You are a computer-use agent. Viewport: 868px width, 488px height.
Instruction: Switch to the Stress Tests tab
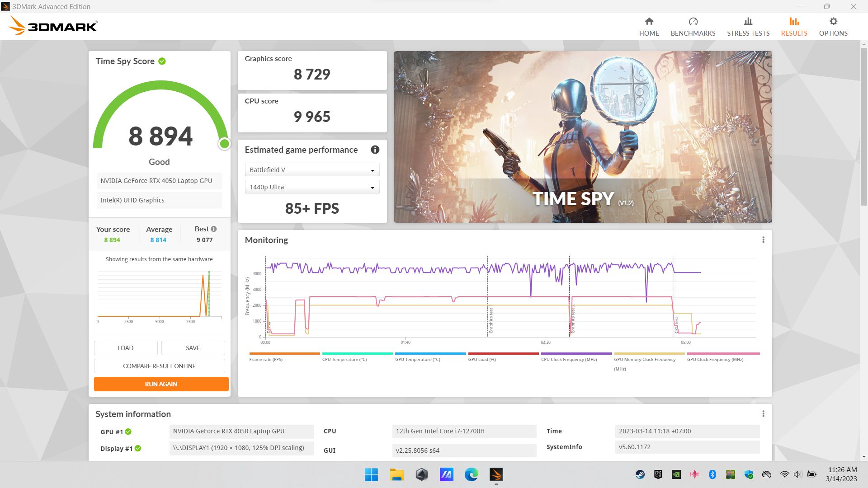[748, 27]
